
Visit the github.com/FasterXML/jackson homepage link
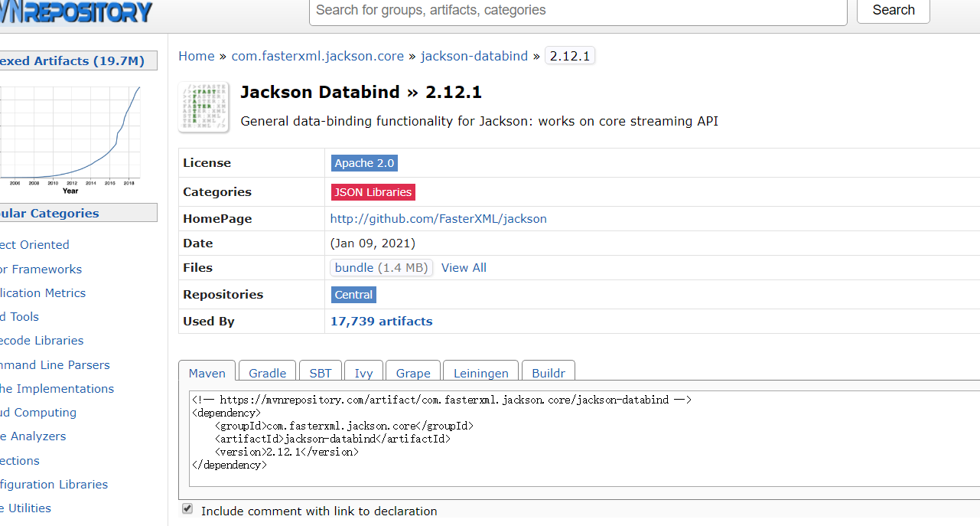coord(438,219)
